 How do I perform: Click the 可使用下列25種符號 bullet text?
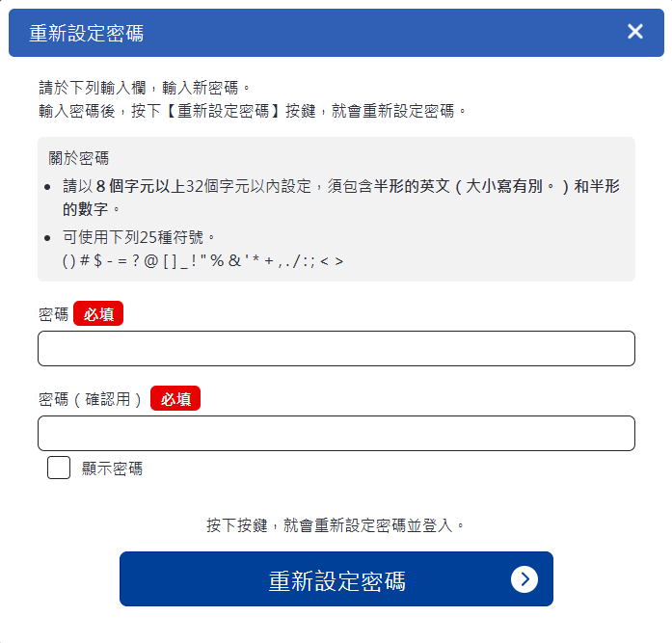(138, 237)
